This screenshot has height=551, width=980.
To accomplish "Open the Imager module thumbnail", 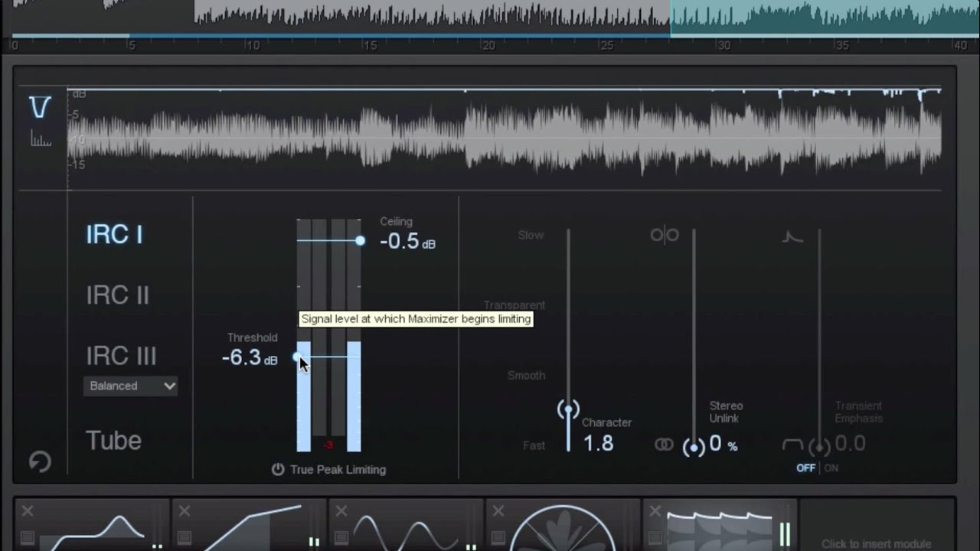I will coord(564,525).
